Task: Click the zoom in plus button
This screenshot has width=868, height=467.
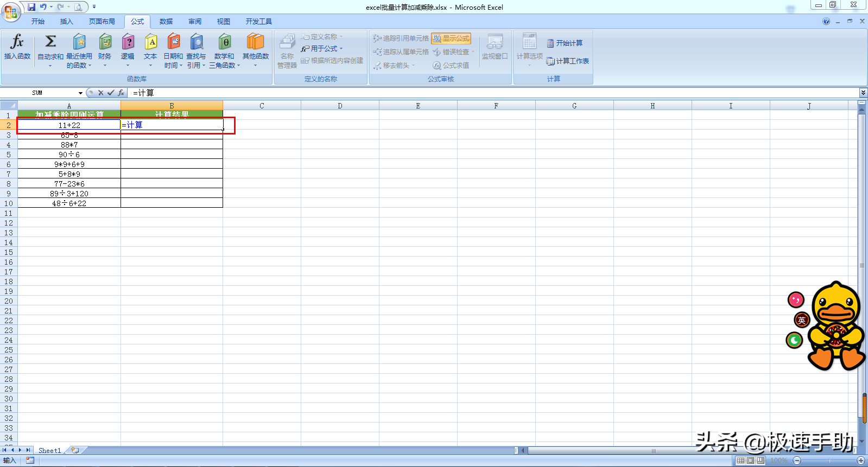Action: click(860, 460)
